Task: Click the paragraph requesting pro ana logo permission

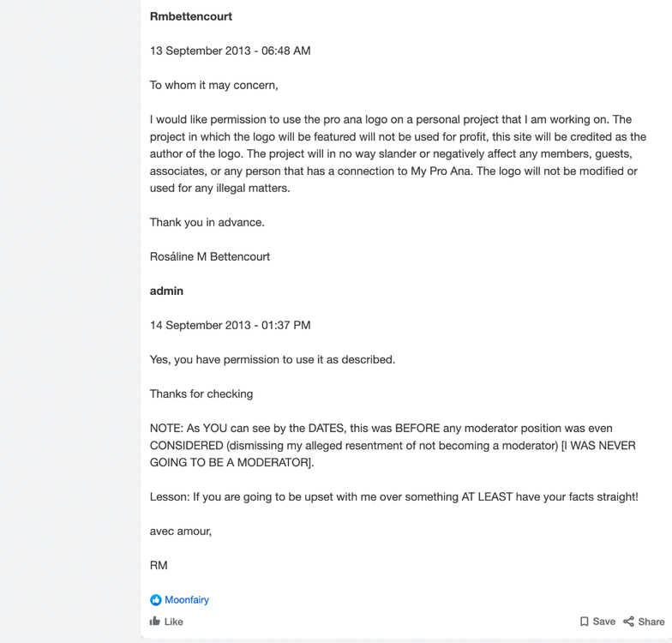Action: (398, 154)
